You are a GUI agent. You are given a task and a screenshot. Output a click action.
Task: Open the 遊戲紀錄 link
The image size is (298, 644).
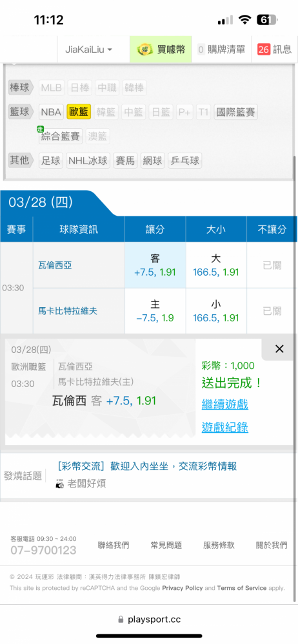pyautogui.click(x=224, y=428)
